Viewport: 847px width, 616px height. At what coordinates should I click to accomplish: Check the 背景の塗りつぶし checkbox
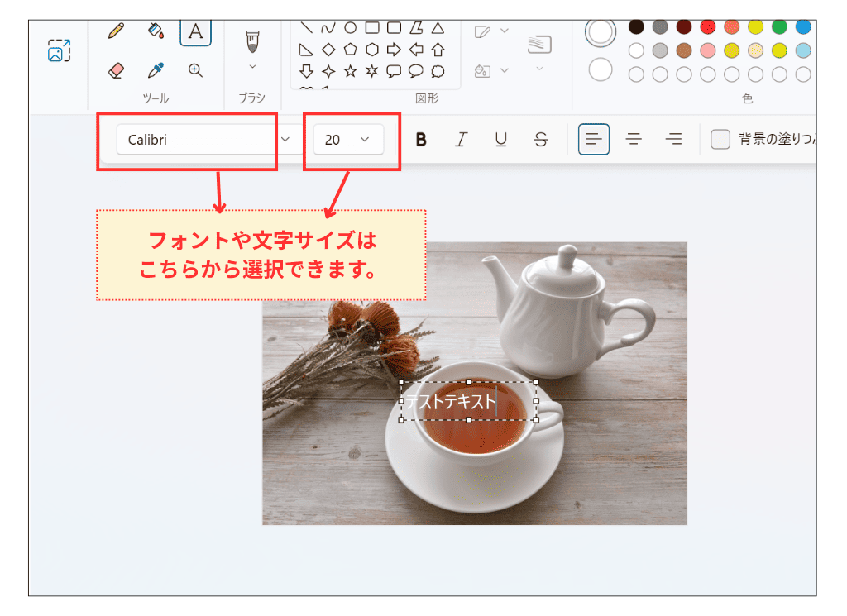click(x=720, y=139)
